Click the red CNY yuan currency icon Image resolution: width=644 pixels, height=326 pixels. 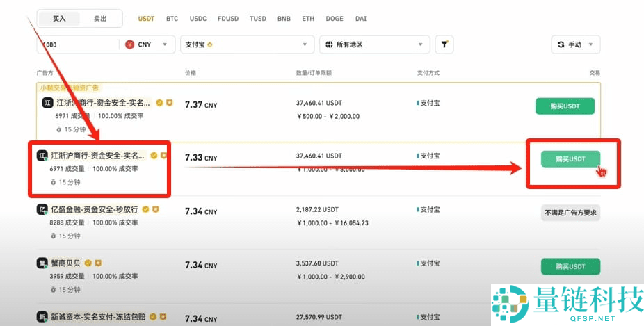130,44
